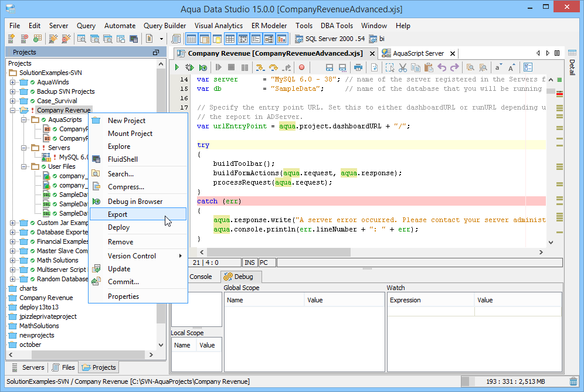584x392 pixels.
Task: Click the decrease font size icon
Action: tap(498, 67)
